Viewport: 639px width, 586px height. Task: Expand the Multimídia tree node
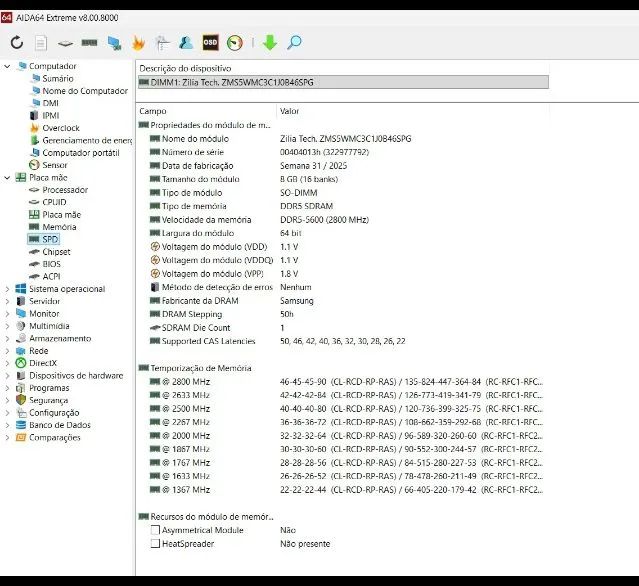coord(8,326)
